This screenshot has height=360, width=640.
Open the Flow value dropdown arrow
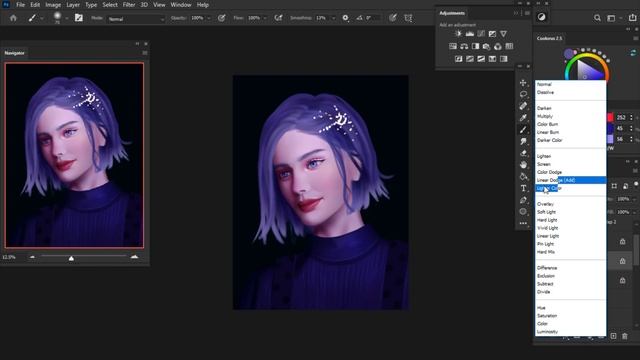click(265, 18)
